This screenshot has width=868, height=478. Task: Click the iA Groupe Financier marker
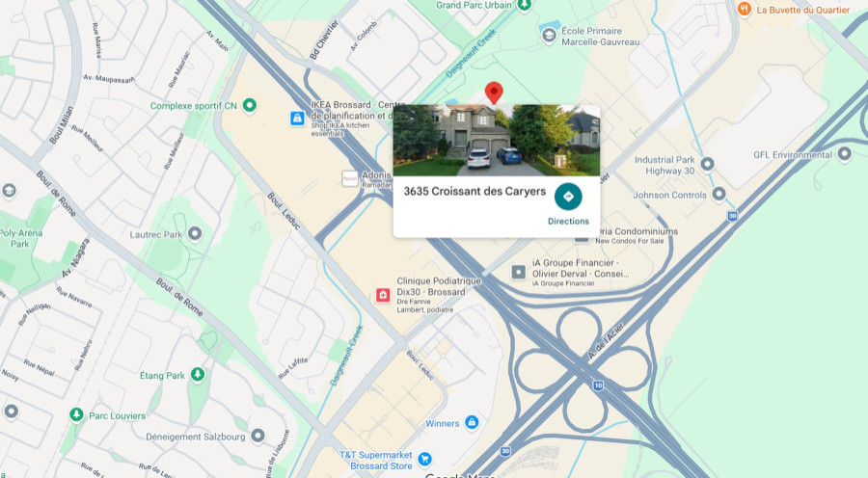pyautogui.click(x=518, y=272)
